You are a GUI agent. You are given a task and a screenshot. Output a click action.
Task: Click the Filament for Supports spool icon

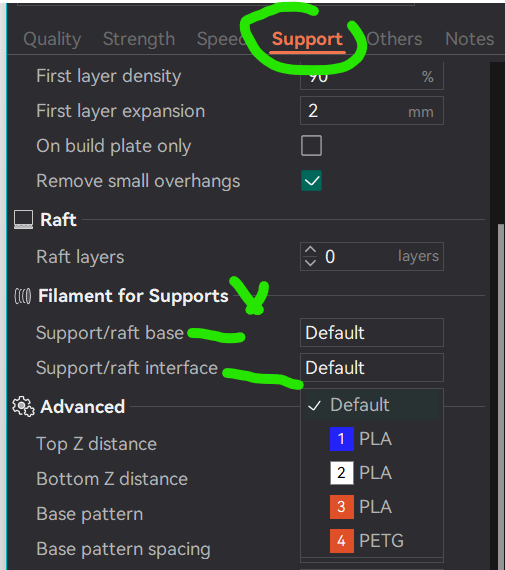point(23,296)
